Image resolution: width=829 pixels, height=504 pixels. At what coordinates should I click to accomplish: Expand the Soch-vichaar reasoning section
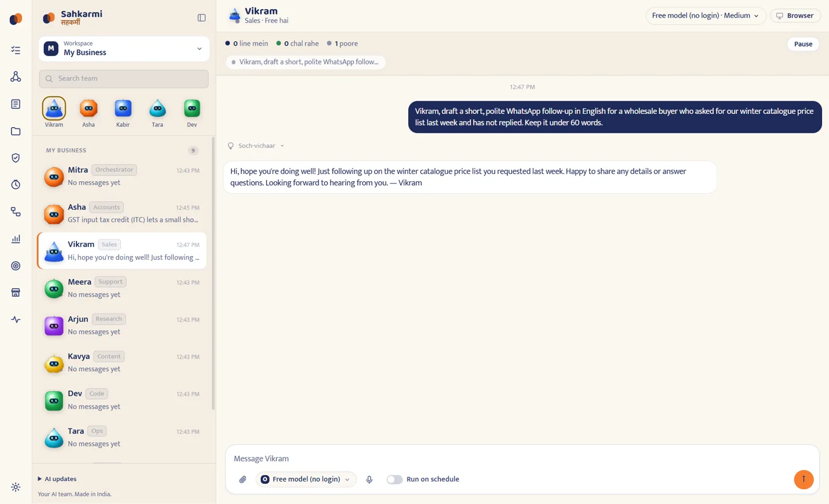pos(256,146)
